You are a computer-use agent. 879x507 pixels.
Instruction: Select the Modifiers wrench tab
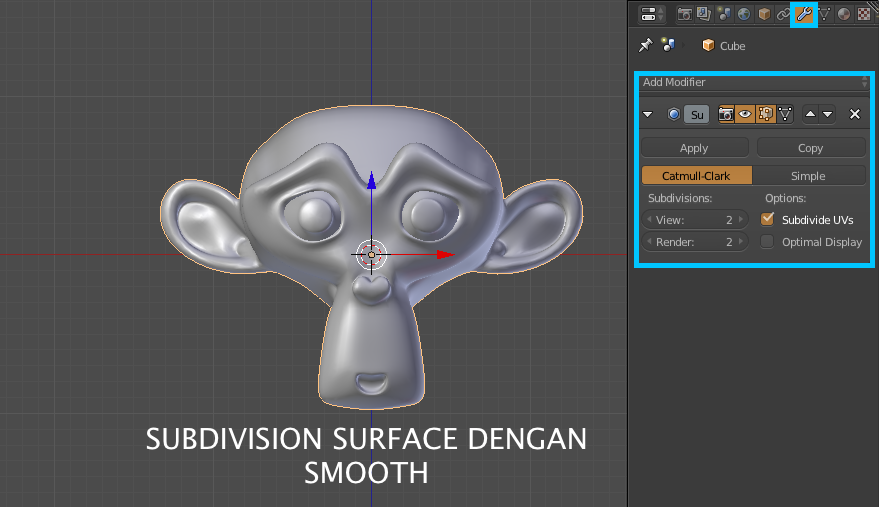click(804, 14)
